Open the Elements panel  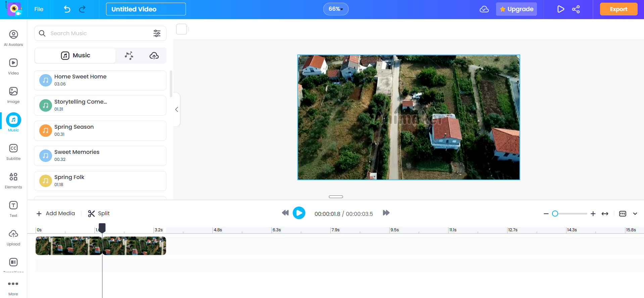point(13,180)
